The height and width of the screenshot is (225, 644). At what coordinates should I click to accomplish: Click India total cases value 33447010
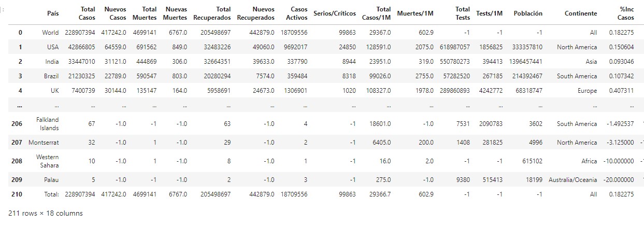[80, 62]
